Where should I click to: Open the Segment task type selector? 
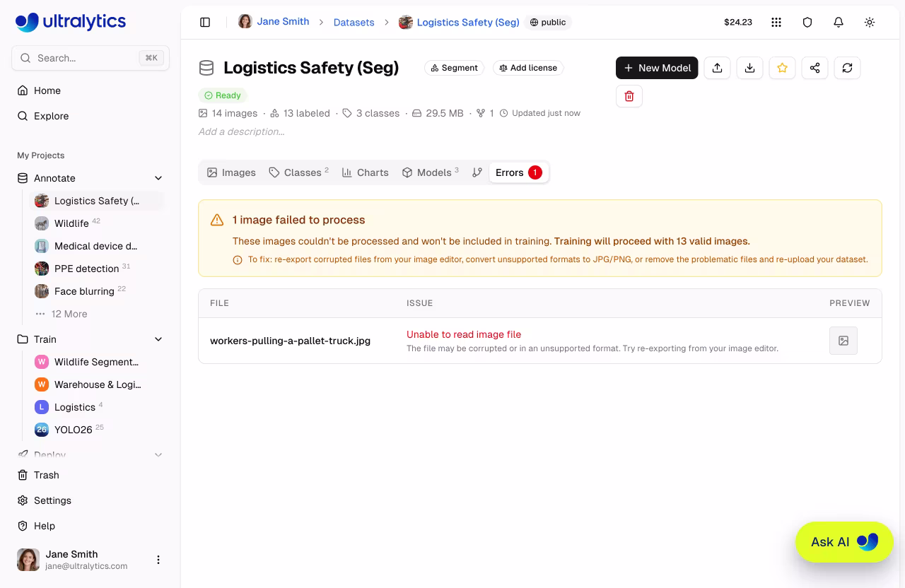pos(454,68)
